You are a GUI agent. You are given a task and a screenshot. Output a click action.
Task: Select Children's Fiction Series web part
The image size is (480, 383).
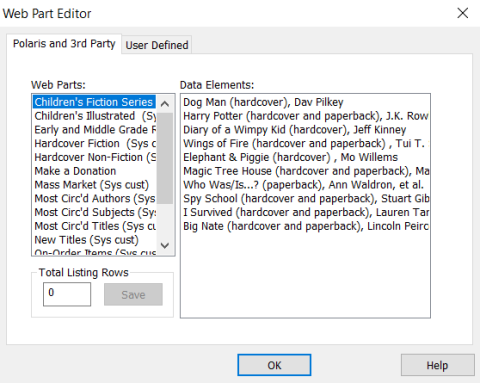pos(95,102)
